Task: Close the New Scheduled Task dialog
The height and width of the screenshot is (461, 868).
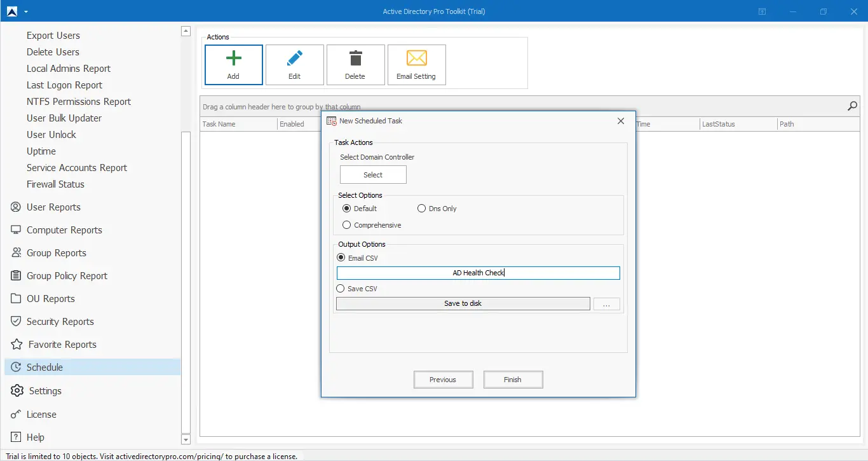Action: pos(621,121)
